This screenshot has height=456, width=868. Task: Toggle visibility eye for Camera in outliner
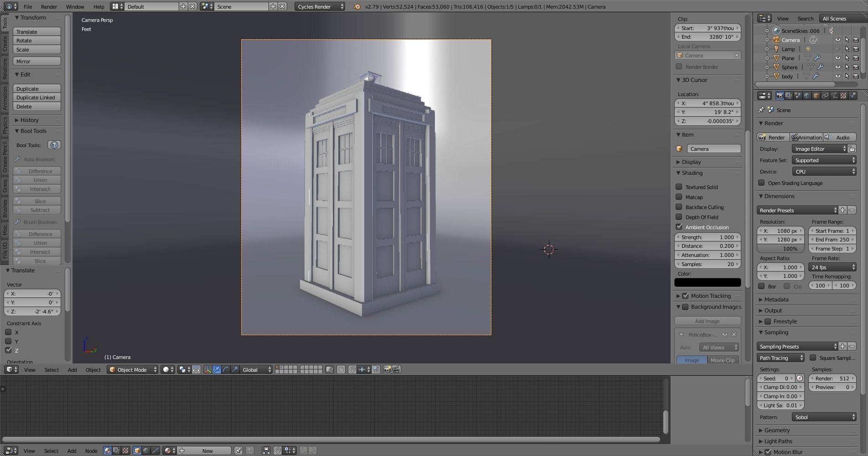coord(837,40)
